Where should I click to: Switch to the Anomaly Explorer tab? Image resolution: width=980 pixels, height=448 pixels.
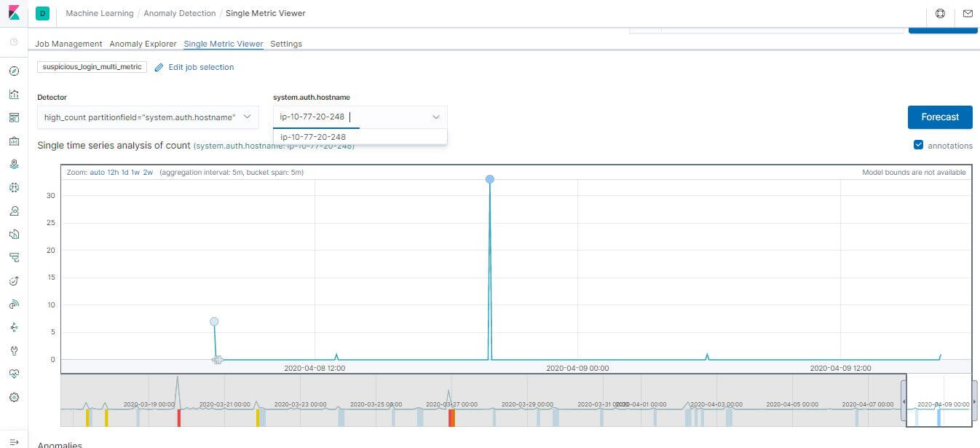(143, 44)
